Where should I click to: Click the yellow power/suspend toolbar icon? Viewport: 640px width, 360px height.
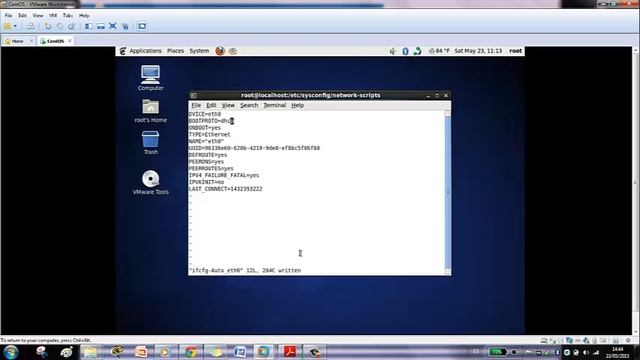pos(7,26)
